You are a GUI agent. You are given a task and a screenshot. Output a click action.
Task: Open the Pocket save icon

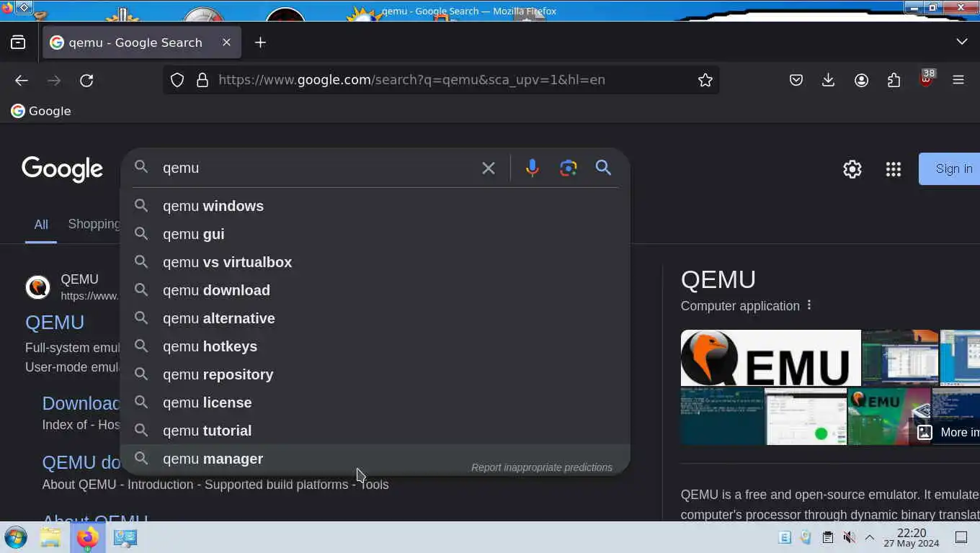[x=796, y=80]
